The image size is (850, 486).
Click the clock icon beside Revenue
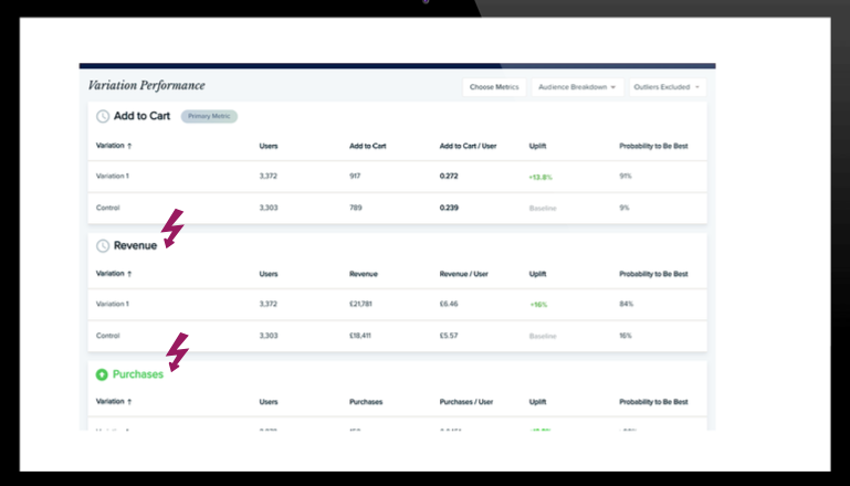[x=102, y=245]
